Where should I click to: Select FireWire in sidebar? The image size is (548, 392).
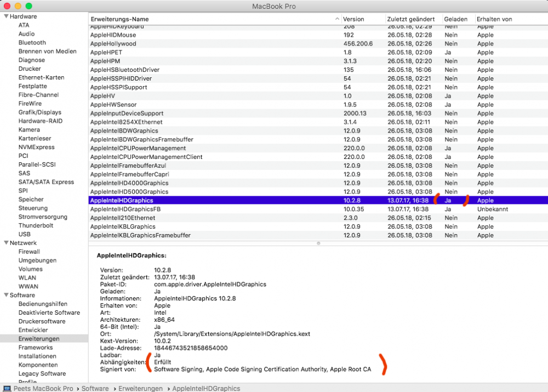30,104
